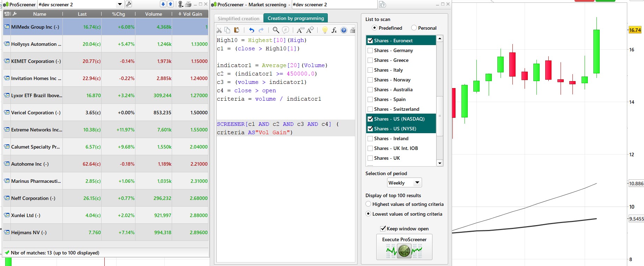Click the blue down arrow in ProScreener header
Viewport: 644px width, 266px height.
[x=163, y=4]
